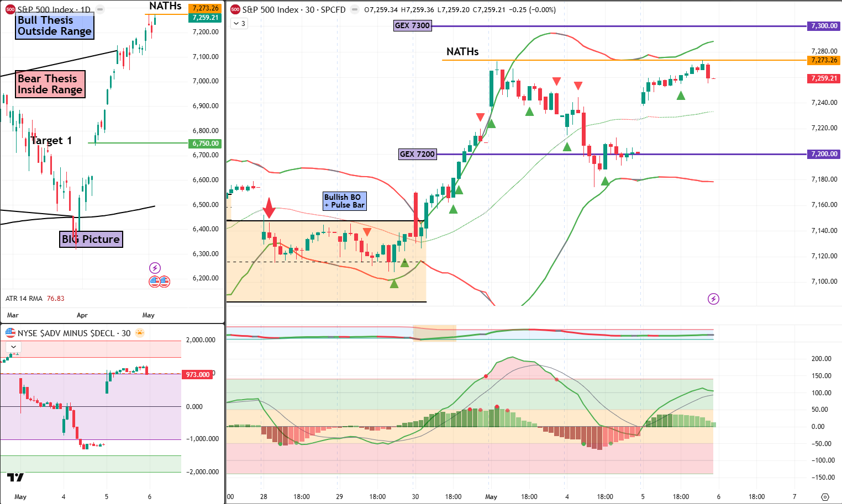This screenshot has height=504, width=842.
Task: Click the 6,200.00 level on the daily price scale
Action: [206, 278]
